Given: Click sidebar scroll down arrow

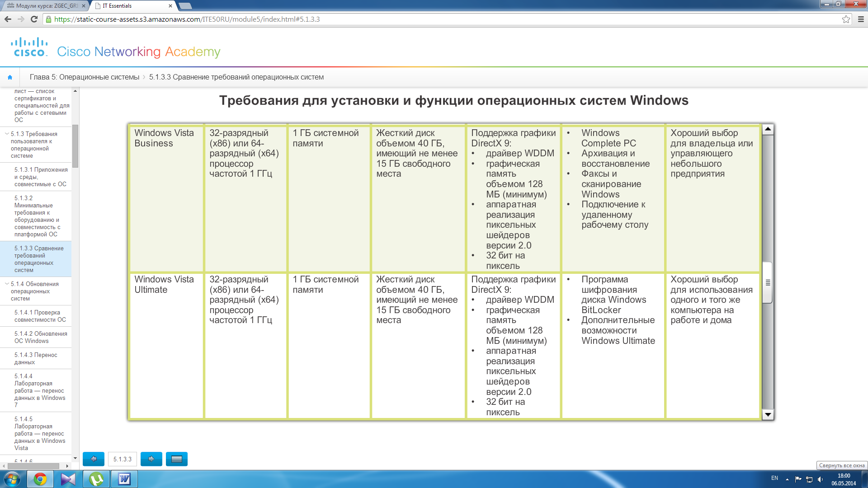Looking at the screenshot, I should point(75,458).
